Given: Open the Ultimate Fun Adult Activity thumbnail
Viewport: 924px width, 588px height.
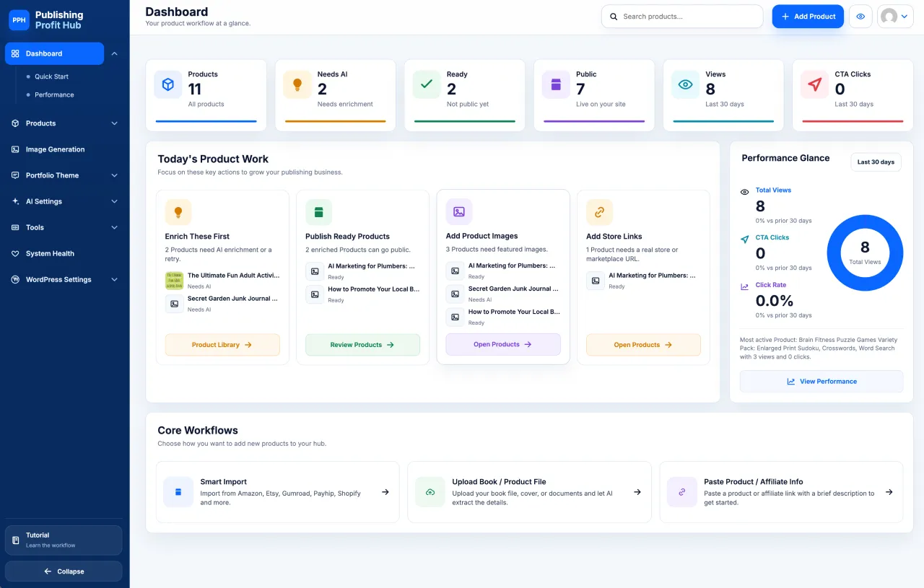Looking at the screenshot, I should [x=174, y=281].
